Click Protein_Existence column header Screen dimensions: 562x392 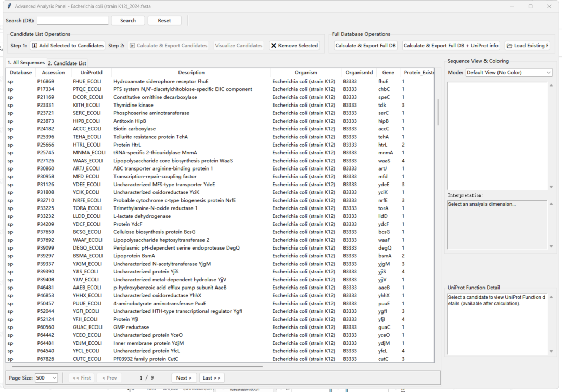pyautogui.click(x=418, y=72)
